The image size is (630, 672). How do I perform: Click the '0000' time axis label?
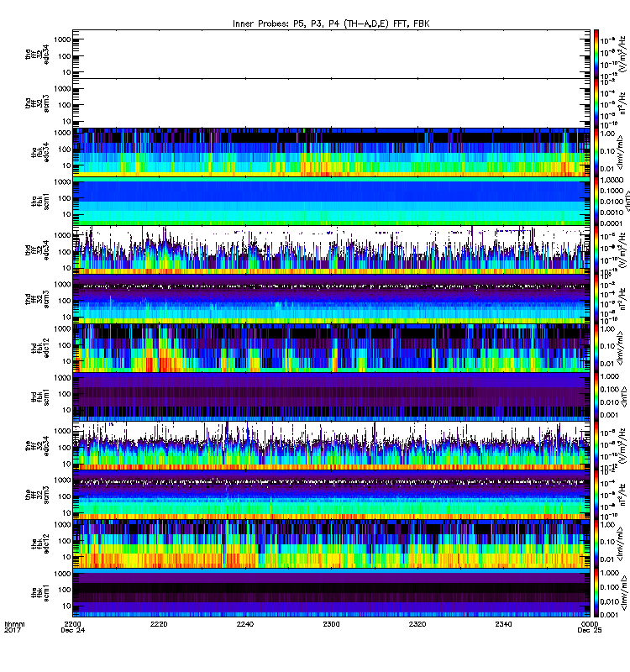pos(590,624)
